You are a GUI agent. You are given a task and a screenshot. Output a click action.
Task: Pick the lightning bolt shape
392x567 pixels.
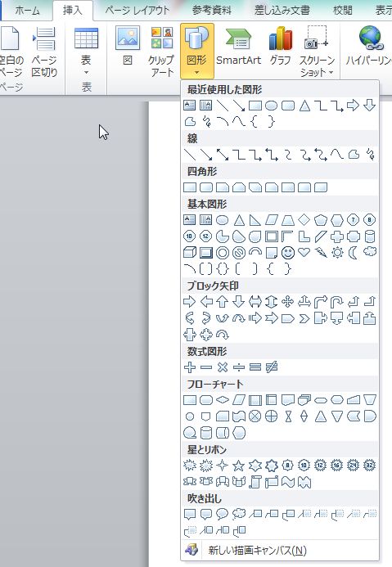click(321, 252)
